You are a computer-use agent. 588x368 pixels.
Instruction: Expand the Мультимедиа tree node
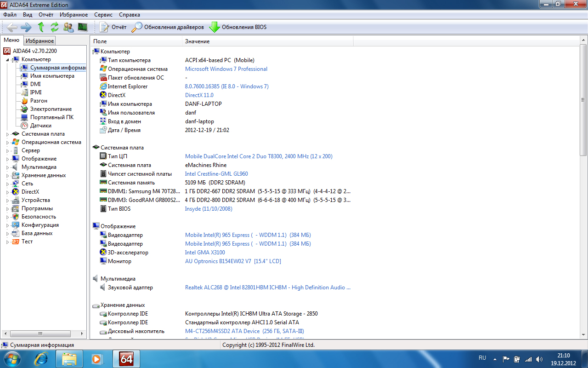[x=8, y=167]
